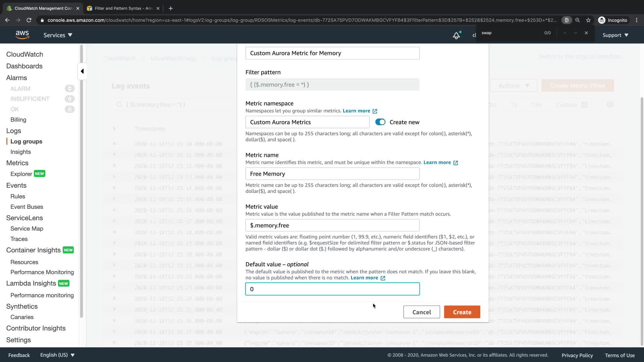Bookmark page using the star icon
The height and width of the screenshot is (362, 644).
click(588, 20)
